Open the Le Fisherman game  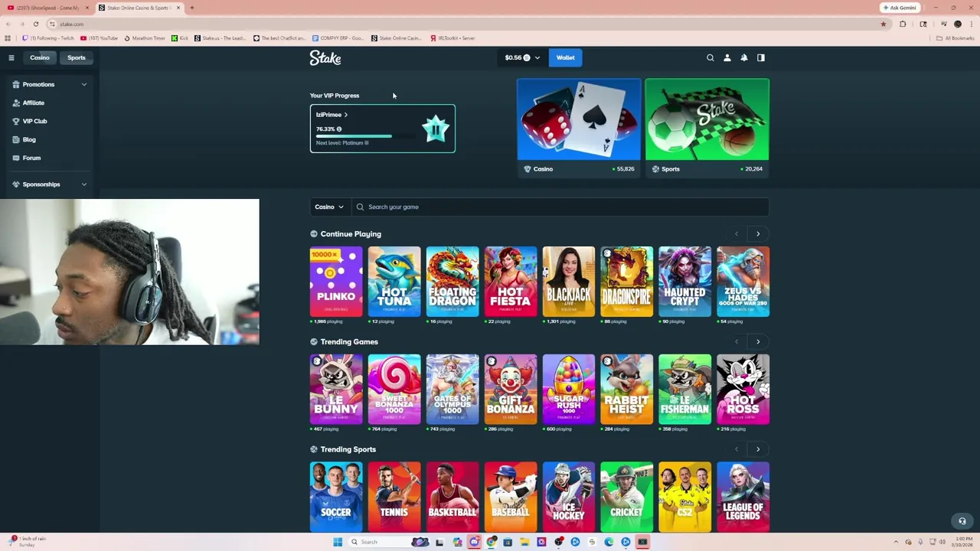685,390
